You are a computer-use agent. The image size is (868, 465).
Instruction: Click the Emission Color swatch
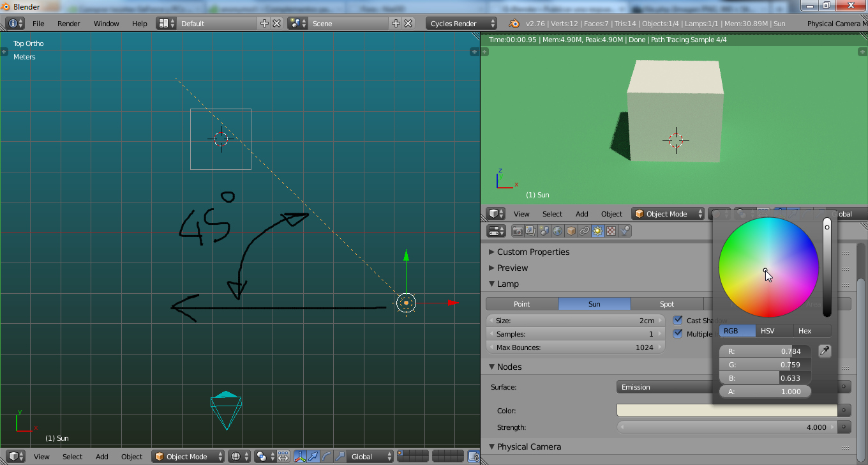point(664,411)
